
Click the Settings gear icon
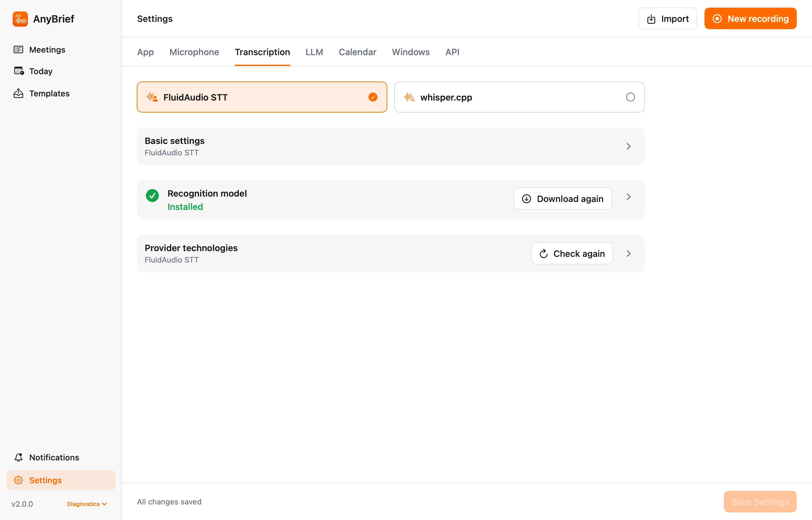coord(18,480)
